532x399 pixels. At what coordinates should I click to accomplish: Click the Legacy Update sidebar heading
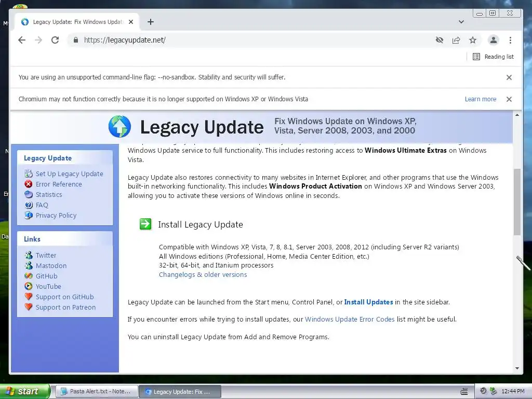tap(48, 158)
